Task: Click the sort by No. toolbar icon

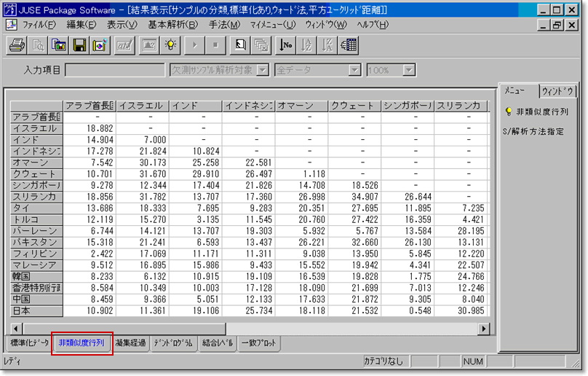Action: tap(286, 46)
